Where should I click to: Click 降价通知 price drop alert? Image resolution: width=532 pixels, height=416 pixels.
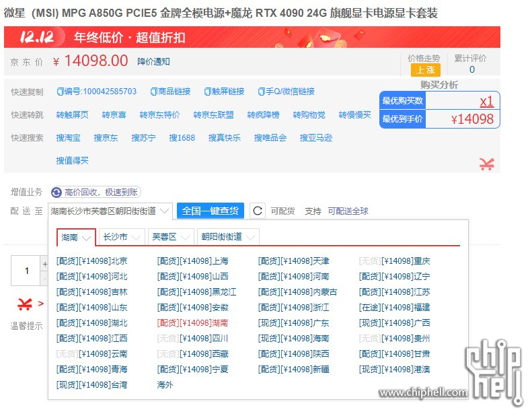[x=153, y=61]
